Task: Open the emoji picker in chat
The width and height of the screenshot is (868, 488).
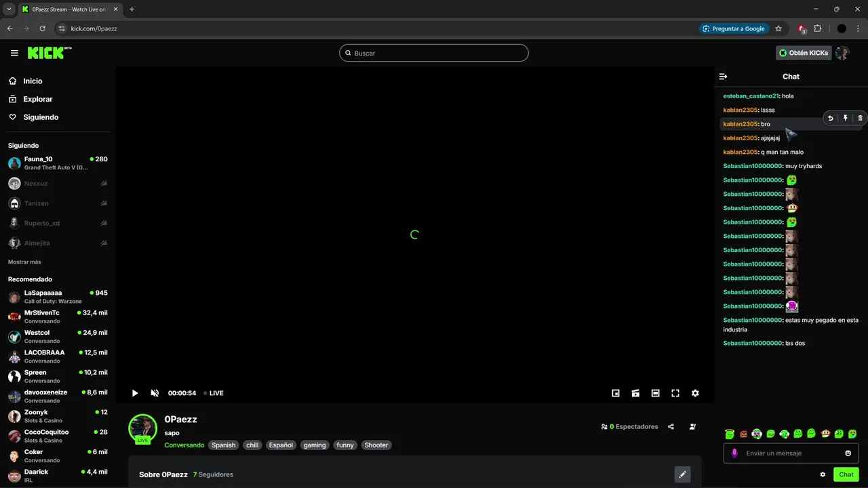Action: coord(848,453)
